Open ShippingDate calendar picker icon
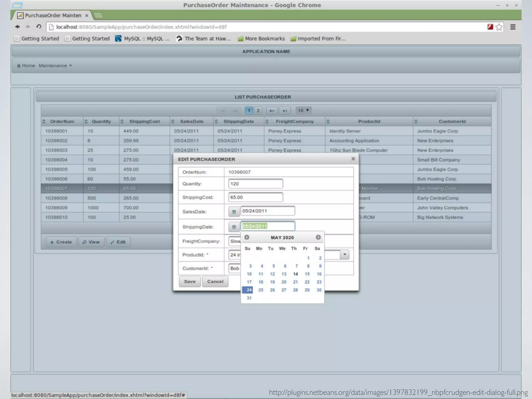Screen dimensions: 532x399 click(x=234, y=227)
